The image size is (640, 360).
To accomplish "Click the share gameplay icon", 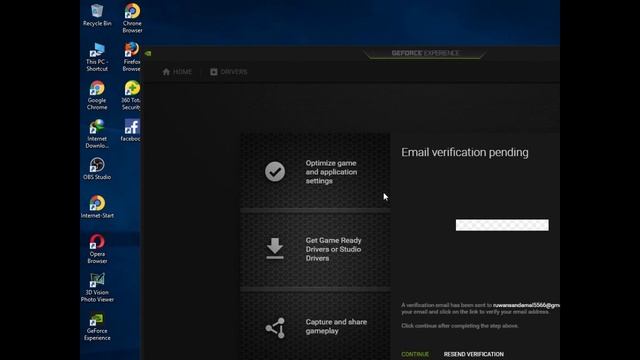I will point(275,328).
